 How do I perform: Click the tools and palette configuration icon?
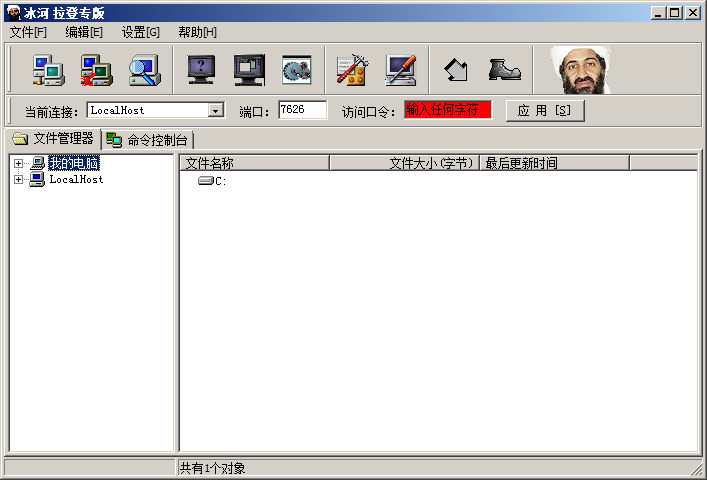(x=350, y=70)
